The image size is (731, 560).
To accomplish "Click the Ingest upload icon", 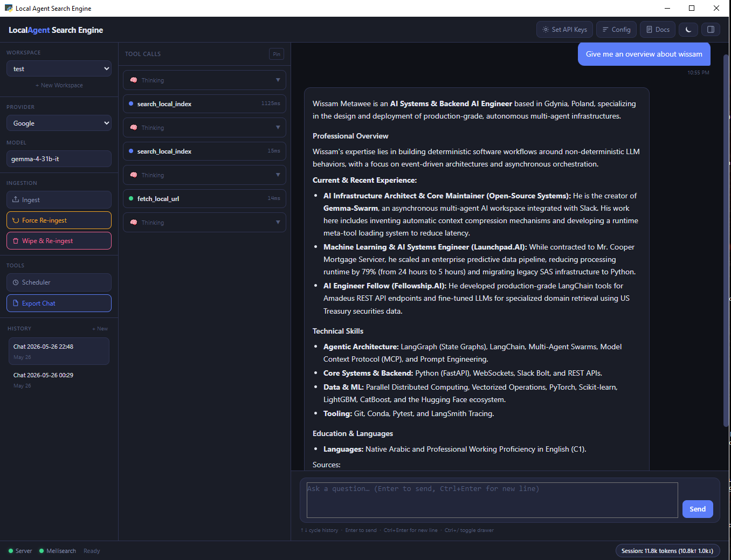I will pyautogui.click(x=16, y=199).
